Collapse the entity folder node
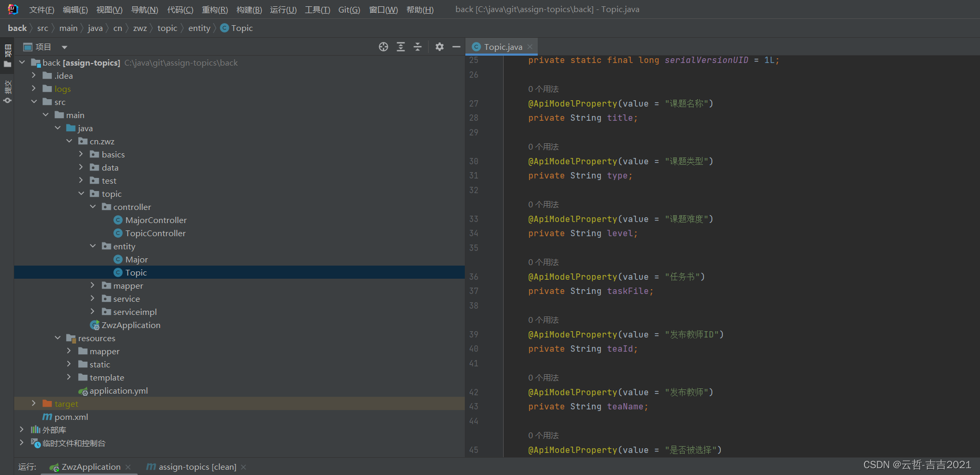The width and height of the screenshot is (980, 475). point(93,246)
